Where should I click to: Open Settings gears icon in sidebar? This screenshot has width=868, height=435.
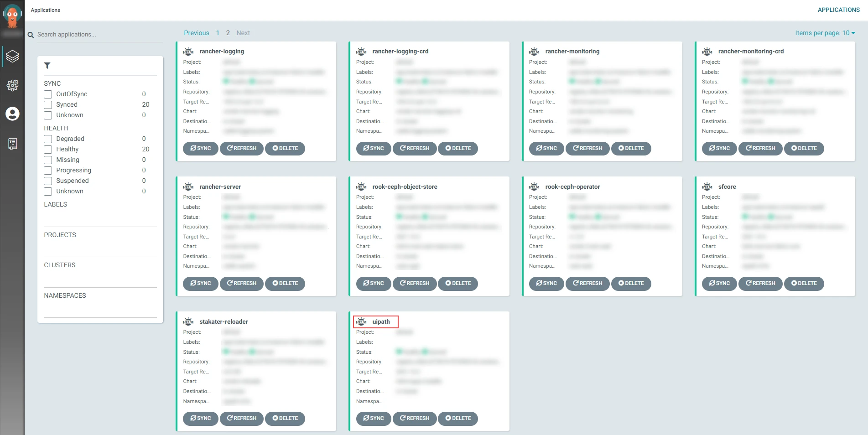(12, 85)
